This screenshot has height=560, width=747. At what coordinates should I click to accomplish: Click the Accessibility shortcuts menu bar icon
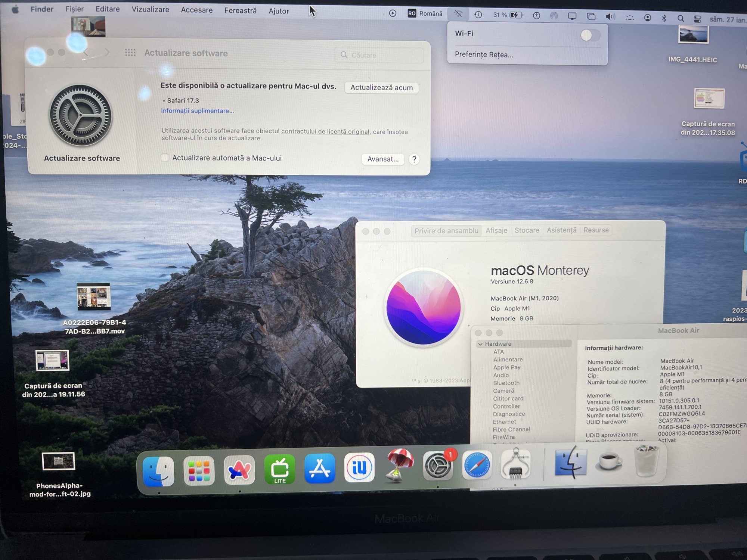[536, 15]
